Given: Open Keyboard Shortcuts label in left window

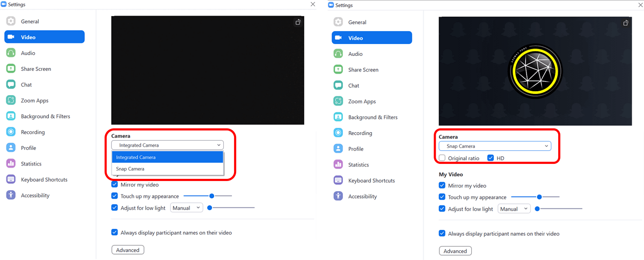Looking at the screenshot, I should point(44,179).
